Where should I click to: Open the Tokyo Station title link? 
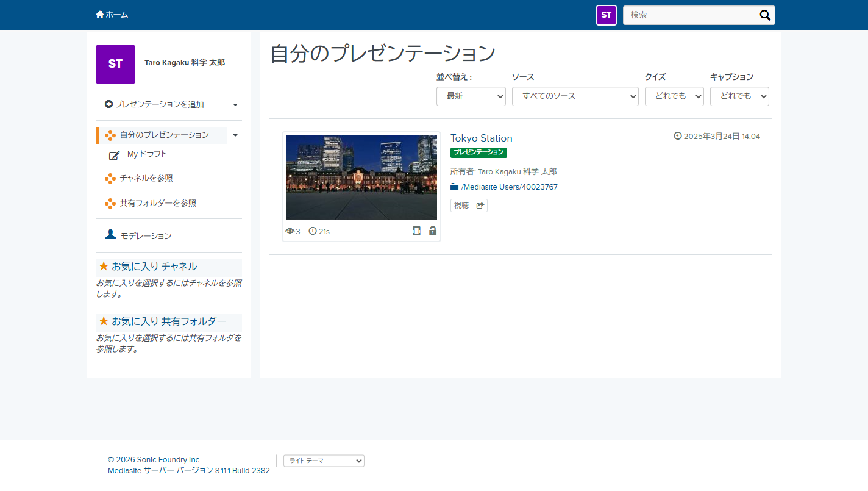pos(482,138)
